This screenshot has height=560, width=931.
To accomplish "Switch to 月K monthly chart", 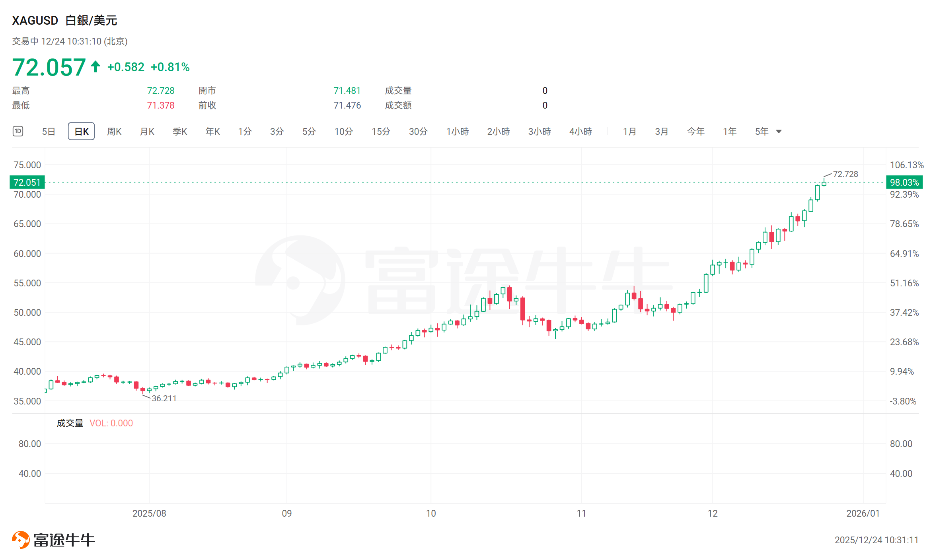I will tap(147, 132).
